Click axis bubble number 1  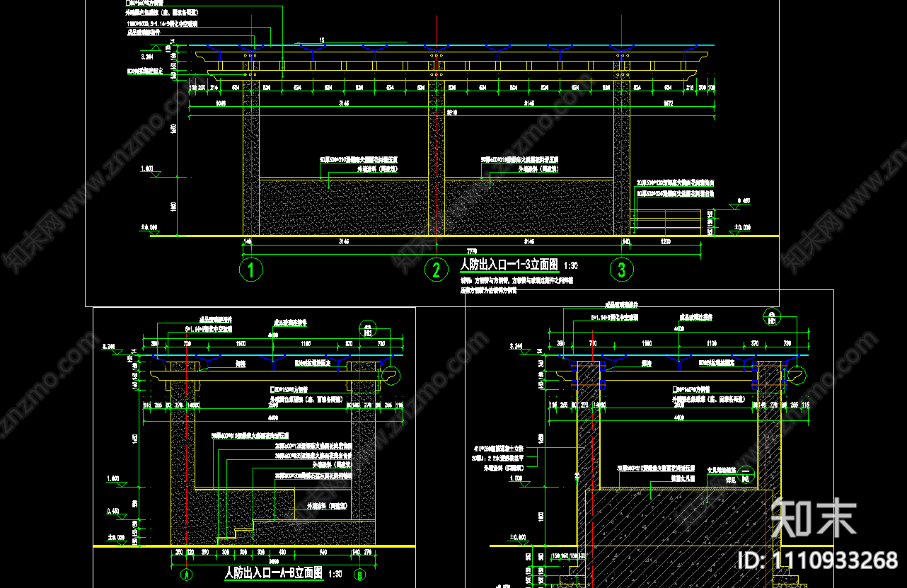pos(251,270)
